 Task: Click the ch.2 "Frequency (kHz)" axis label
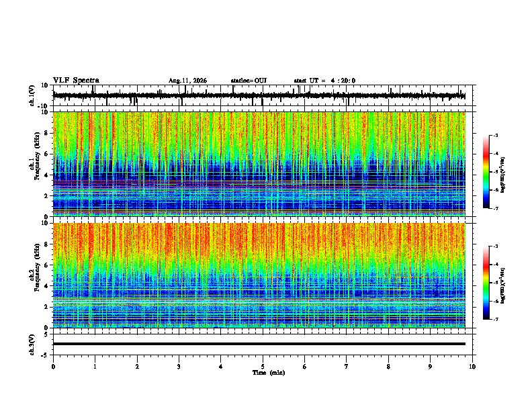pos(37,267)
